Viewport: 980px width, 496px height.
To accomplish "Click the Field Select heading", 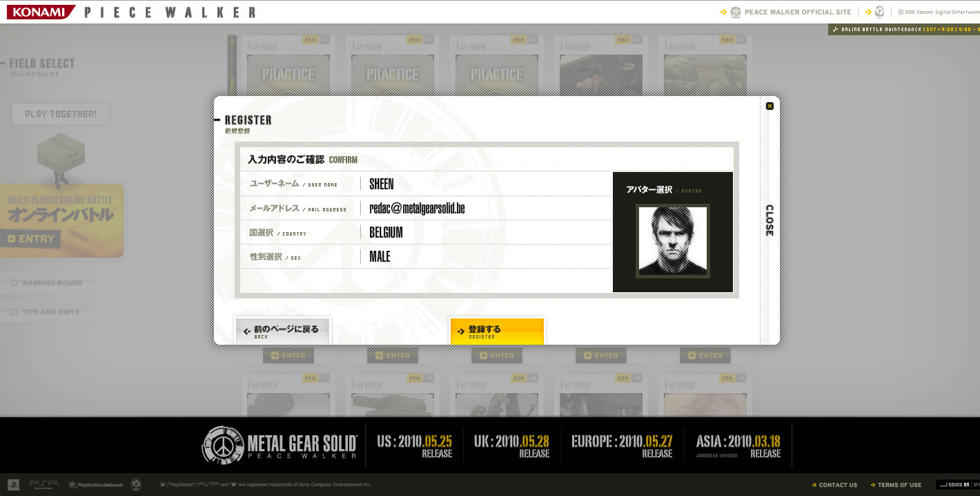I will (x=42, y=64).
